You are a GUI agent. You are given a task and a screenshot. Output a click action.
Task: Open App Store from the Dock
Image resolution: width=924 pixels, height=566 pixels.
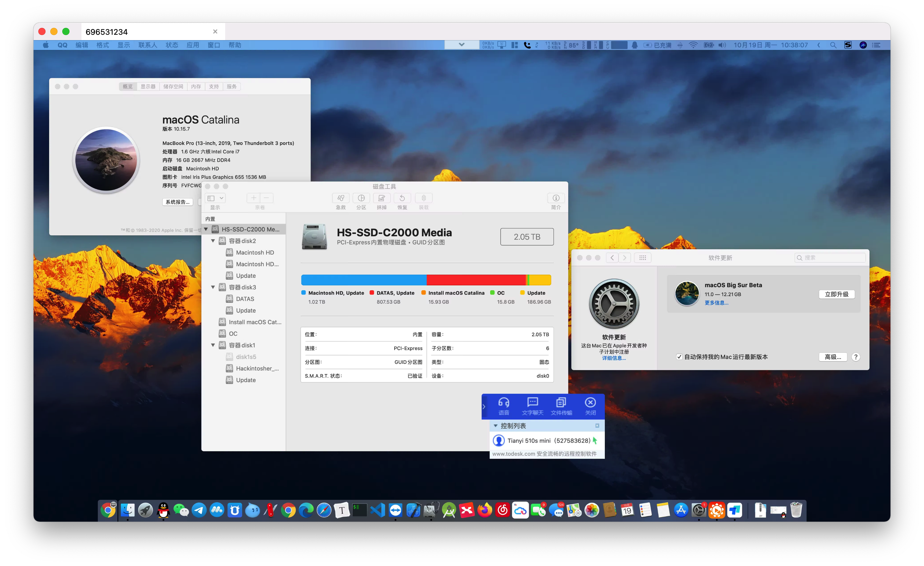[x=681, y=511]
